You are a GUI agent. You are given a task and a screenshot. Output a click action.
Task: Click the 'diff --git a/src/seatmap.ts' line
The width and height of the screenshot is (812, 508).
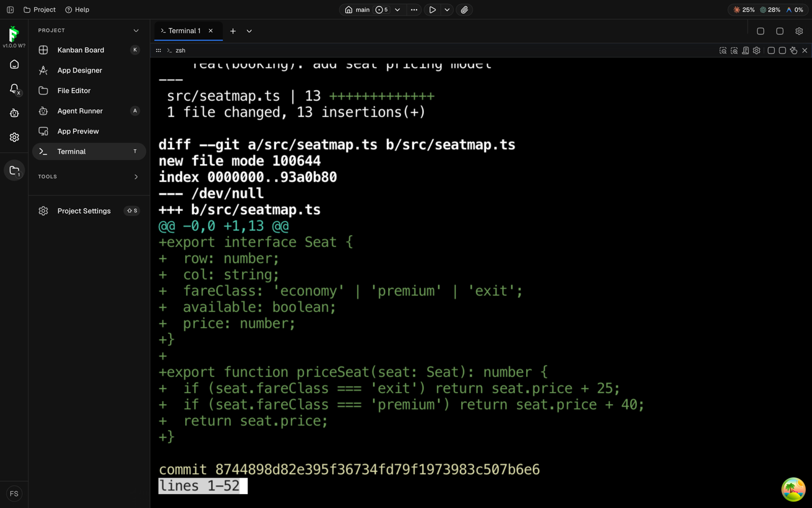[337, 145]
